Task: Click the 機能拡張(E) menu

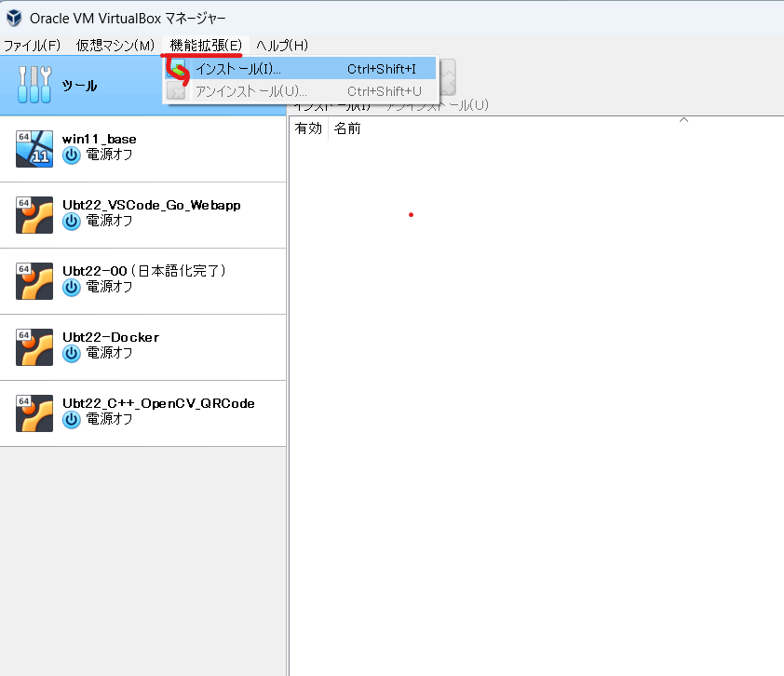Action: pos(206,46)
